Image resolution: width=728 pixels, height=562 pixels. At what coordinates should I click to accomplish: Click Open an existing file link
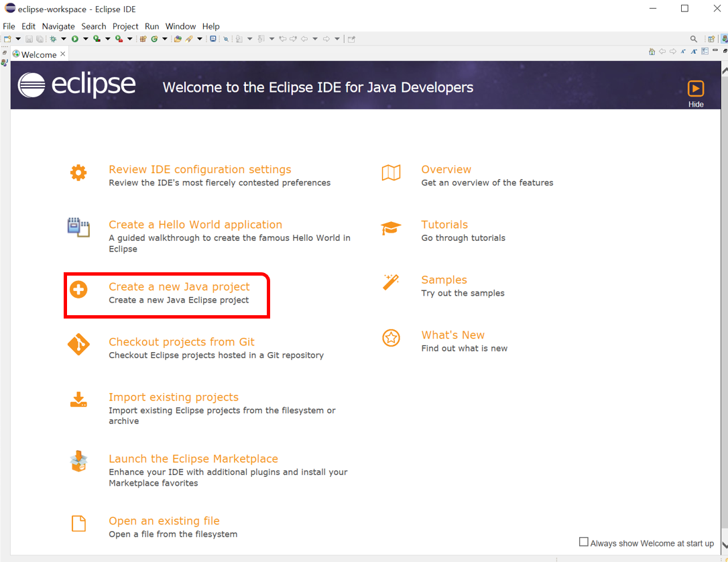pyautogui.click(x=164, y=520)
